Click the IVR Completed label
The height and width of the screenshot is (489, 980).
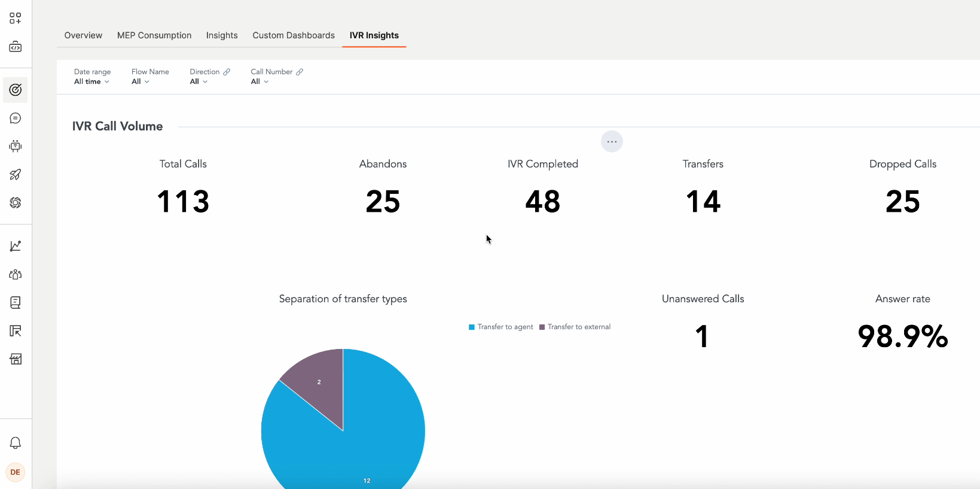[543, 164]
